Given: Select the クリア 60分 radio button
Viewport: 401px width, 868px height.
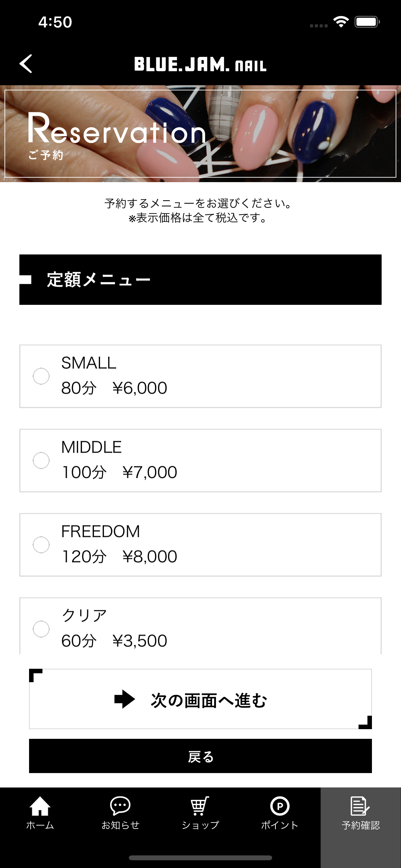Looking at the screenshot, I should 41,629.
